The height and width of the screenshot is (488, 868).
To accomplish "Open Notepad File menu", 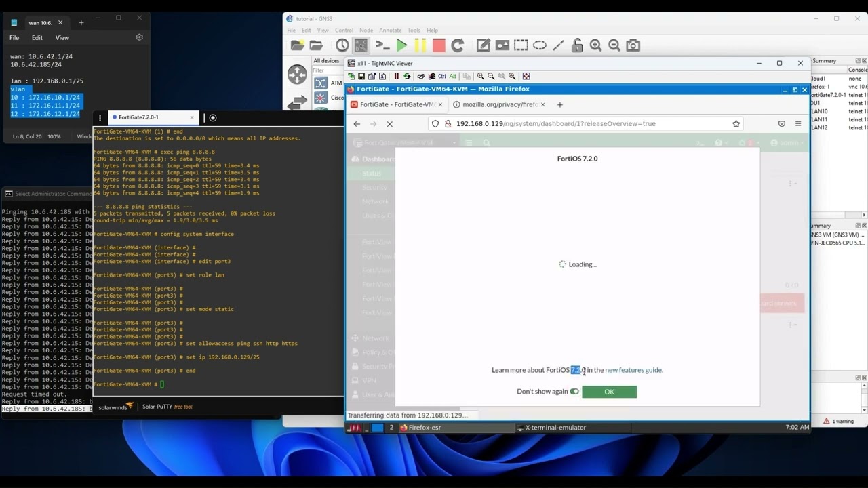I will 14,38.
